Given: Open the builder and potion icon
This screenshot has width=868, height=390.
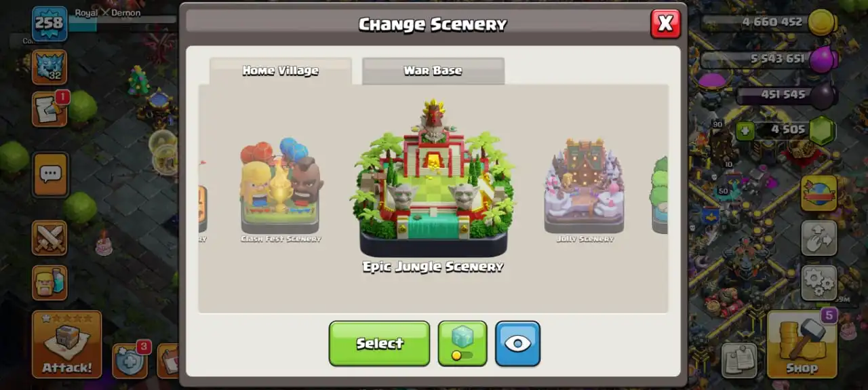Looking at the screenshot, I should pyautogui.click(x=50, y=282).
